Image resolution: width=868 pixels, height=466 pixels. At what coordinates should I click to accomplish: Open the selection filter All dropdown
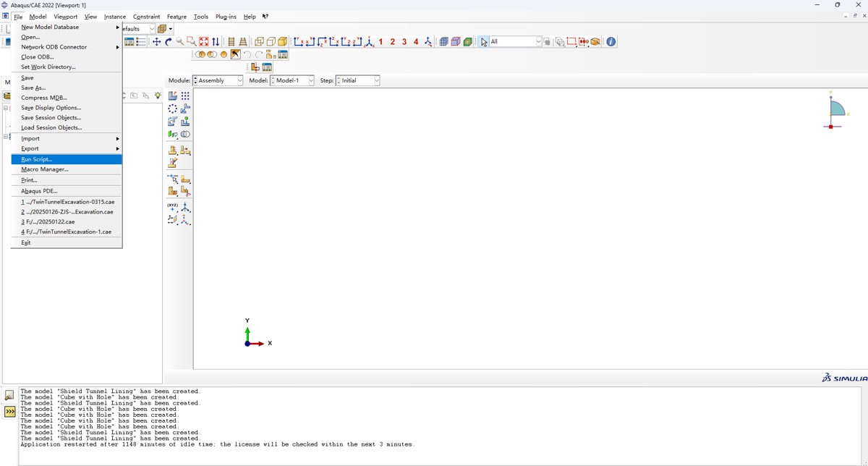pyautogui.click(x=516, y=42)
